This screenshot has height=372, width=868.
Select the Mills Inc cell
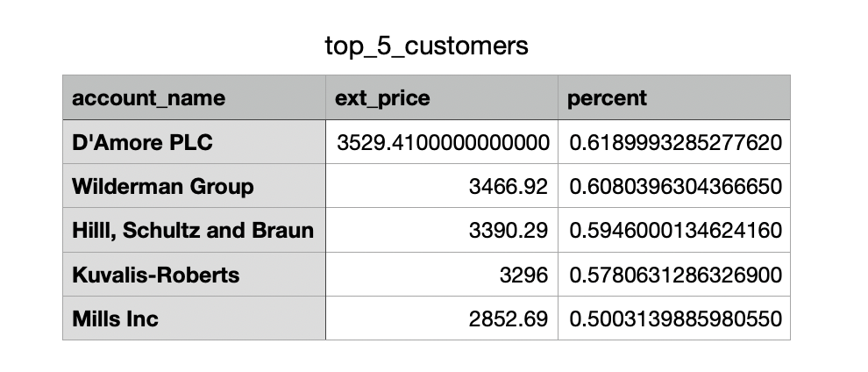[195, 318]
